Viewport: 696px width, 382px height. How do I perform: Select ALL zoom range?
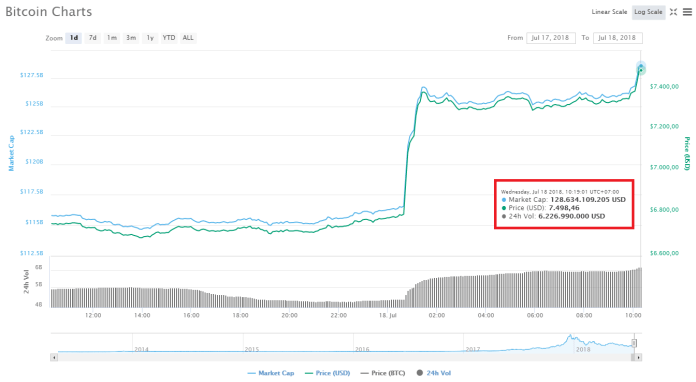tap(188, 38)
